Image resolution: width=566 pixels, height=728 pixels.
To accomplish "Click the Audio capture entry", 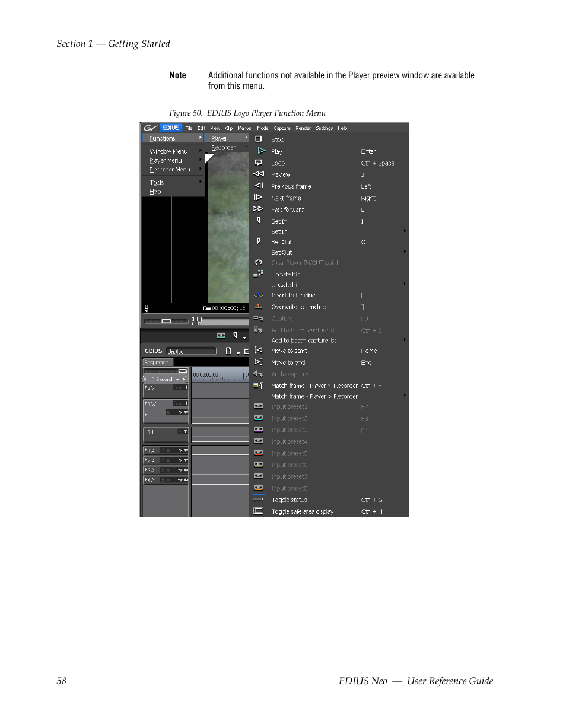I will [329, 374].
